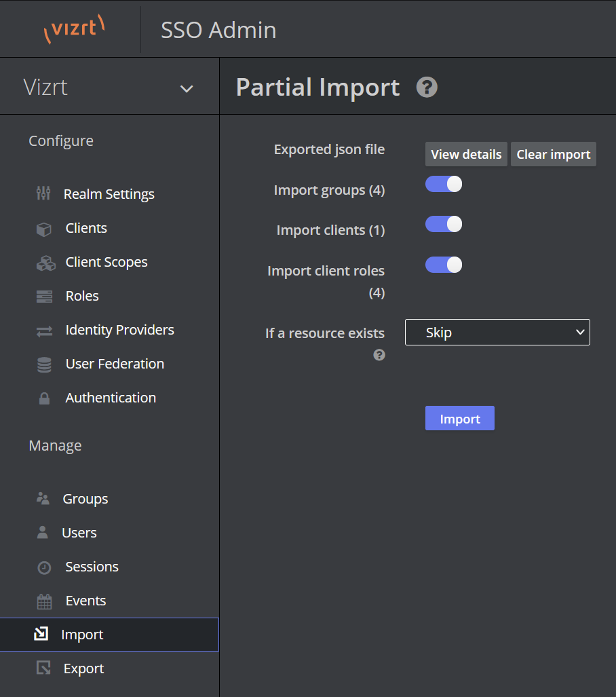Turn off the Import clients switch
Screen dimensions: 616x697
(444, 224)
